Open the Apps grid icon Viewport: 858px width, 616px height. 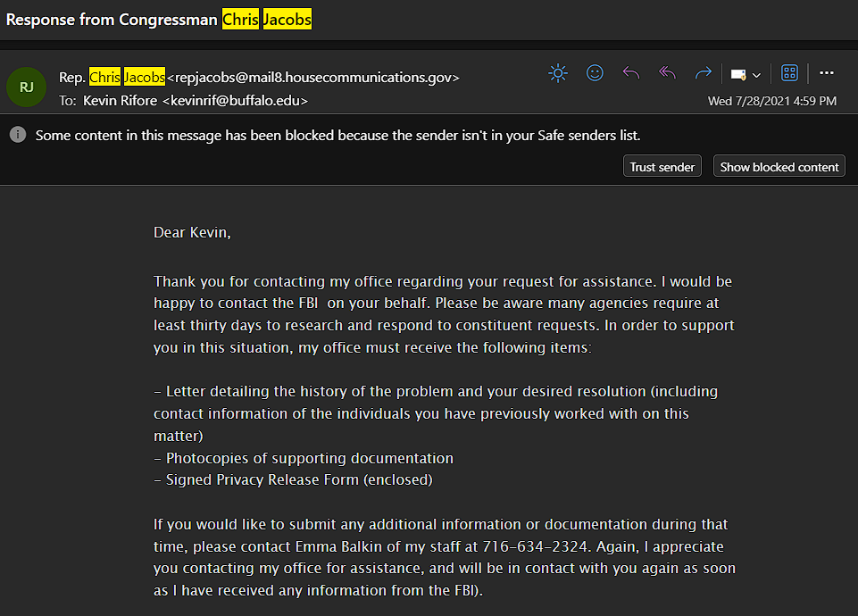(789, 74)
